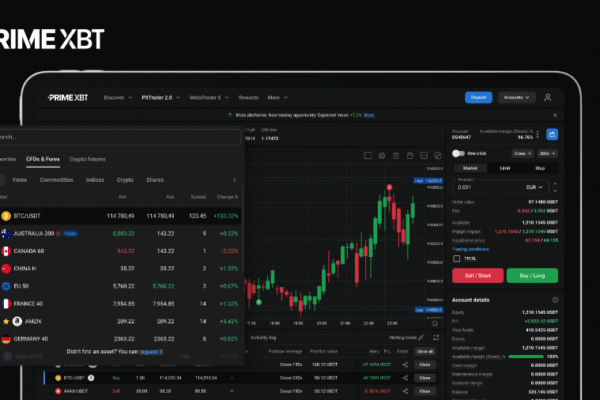Image resolution: width=600 pixels, height=400 pixels.
Task: Open the Activity log tab
Action: [x=263, y=338]
